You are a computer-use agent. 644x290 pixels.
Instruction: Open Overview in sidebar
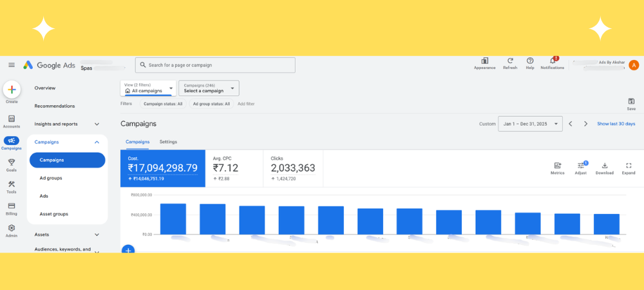tap(45, 88)
